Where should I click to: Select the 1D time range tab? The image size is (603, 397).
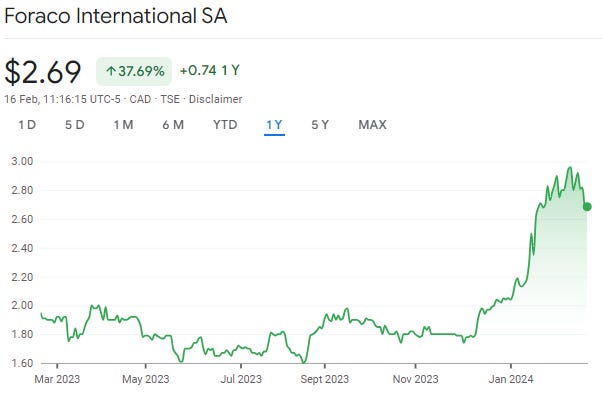27,125
